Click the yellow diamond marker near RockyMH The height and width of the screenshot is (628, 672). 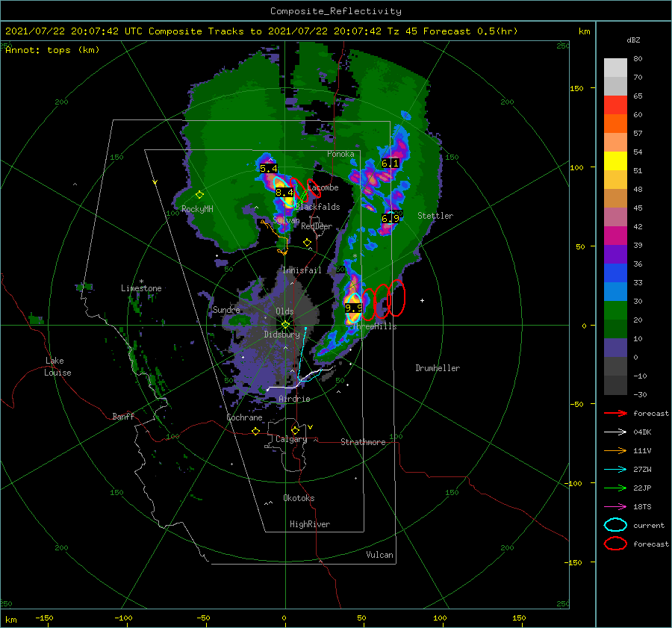click(x=199, y=195)
